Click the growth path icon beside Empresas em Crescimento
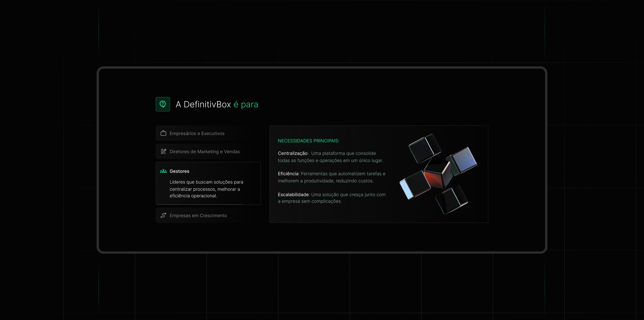644x320 pixels. click(x=163, y=215)
